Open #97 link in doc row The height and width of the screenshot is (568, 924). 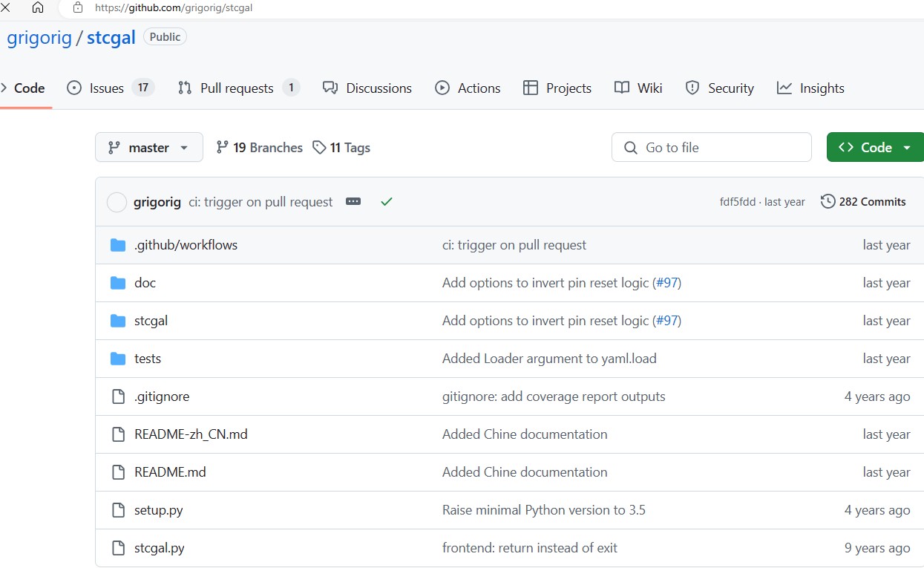(666, 283)
